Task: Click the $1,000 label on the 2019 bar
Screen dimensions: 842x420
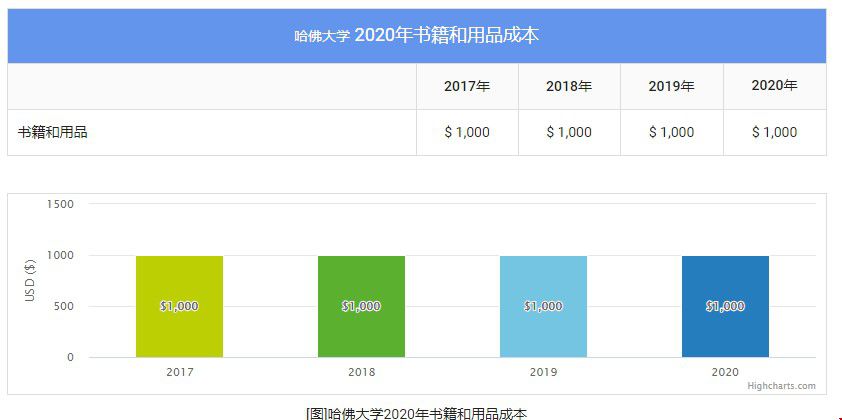Action: 543,306
